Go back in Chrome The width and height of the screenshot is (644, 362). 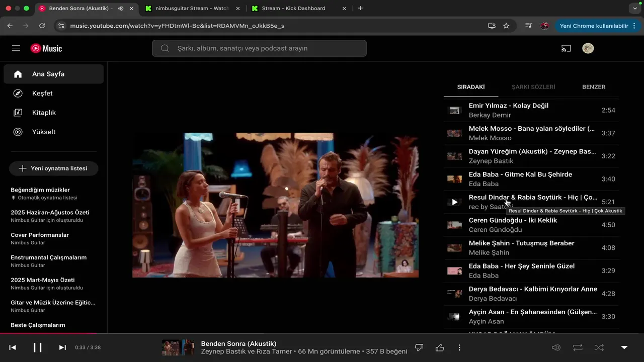pos(10,26)
